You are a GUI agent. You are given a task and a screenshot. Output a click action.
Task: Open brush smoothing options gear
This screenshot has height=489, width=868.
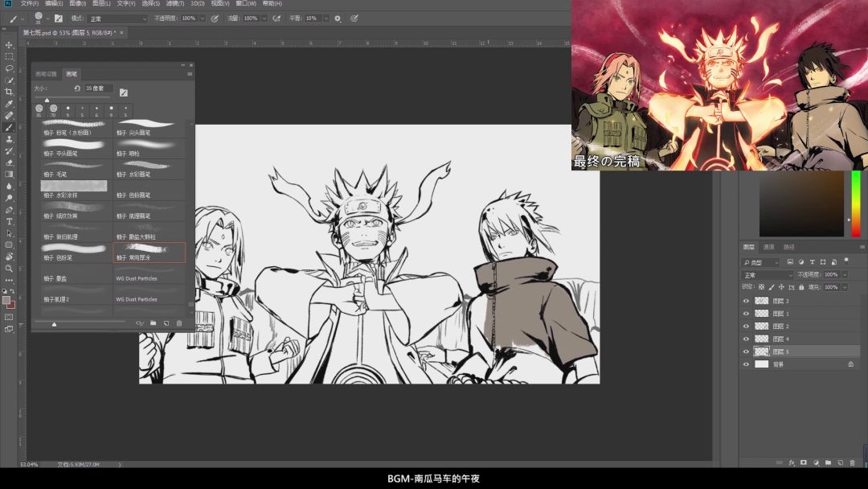(338, 18)
